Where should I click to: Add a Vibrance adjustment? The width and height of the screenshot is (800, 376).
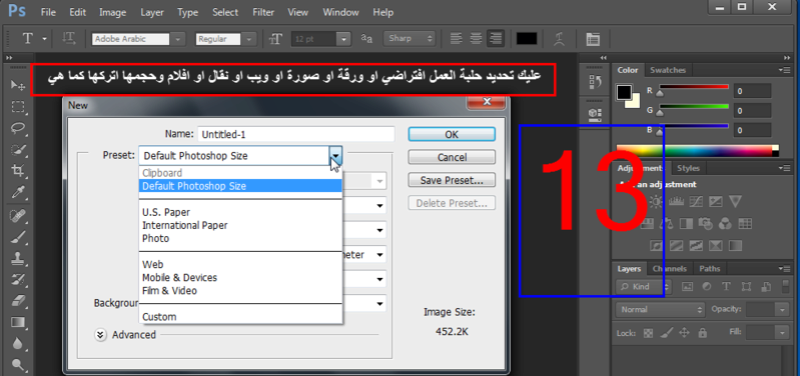tap(735, 202)
